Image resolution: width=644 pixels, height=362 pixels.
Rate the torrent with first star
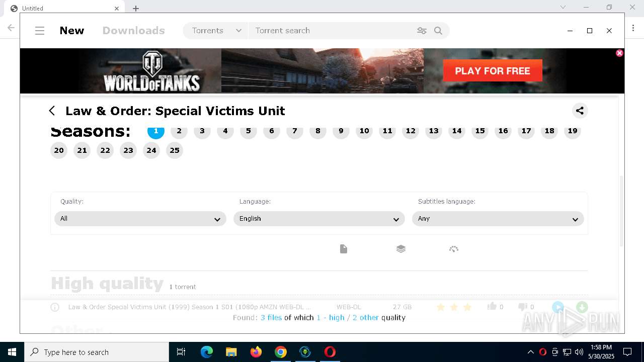click(441, 307)
